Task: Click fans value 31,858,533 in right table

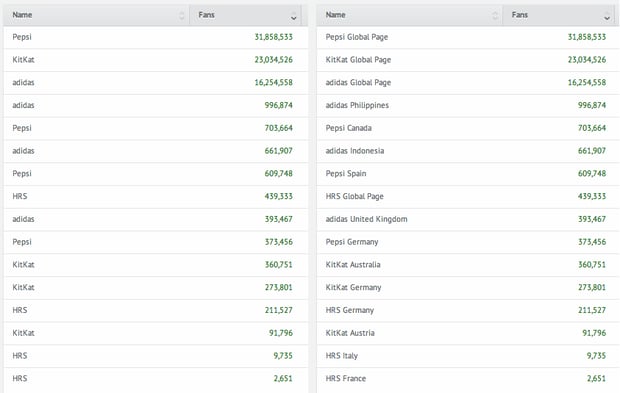Action: (x=587, y=37)
